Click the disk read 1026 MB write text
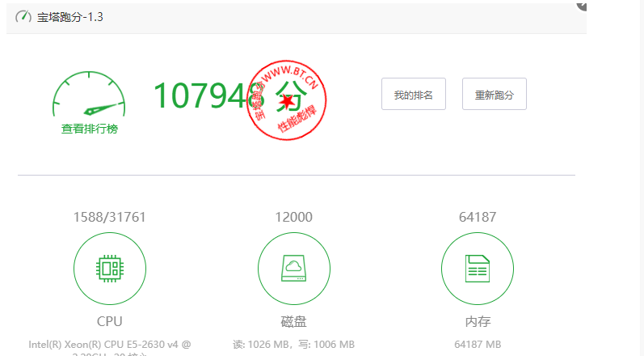This screenshot has height=356, width=644. pyautogui.click(x=293, y=345)
